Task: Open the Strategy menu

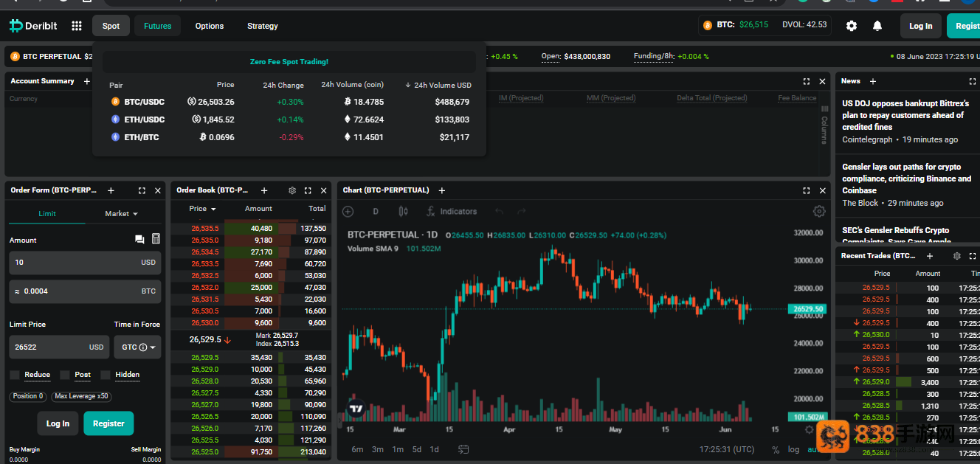Action: pyautogui.click(x=263, y=26)
